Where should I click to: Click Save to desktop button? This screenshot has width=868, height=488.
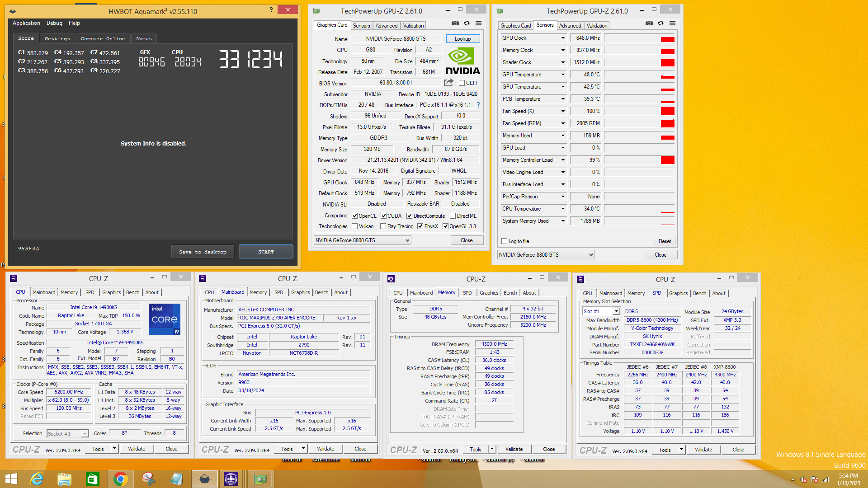203,252
